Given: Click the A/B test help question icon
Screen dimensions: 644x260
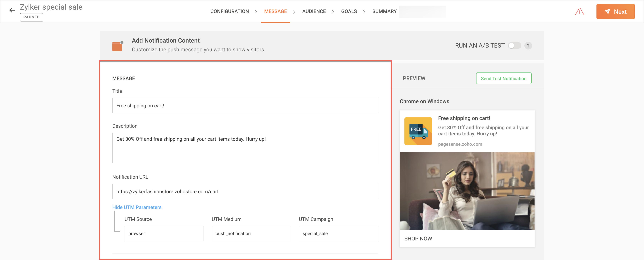Looking at the screenshot, I should pos(528,46).
